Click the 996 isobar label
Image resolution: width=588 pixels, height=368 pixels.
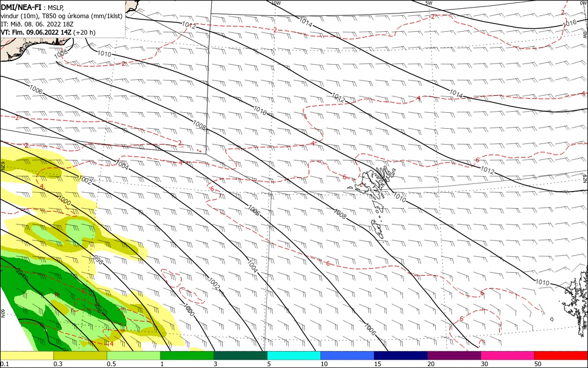(x=98, y=308)
